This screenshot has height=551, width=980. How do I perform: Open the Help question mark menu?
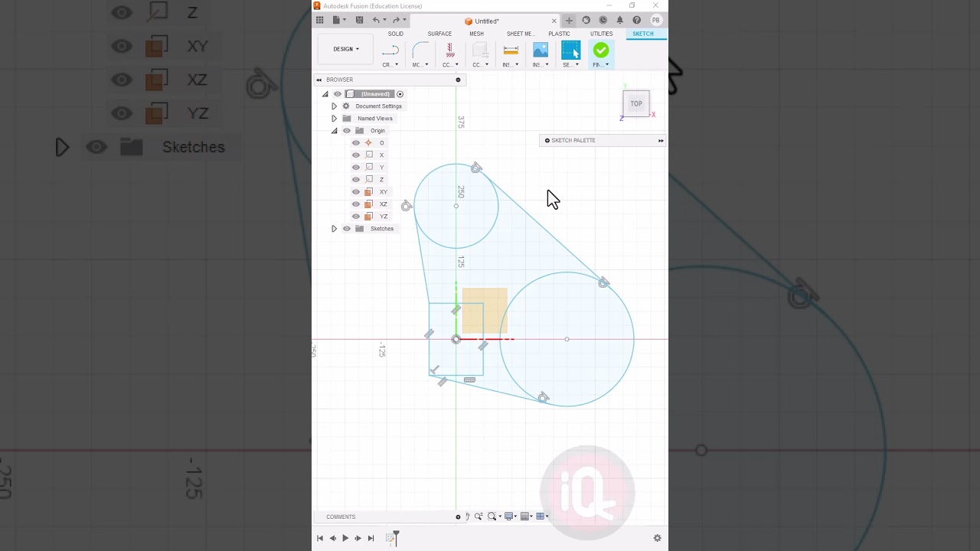pyautogui.click(x=637, y=20)
